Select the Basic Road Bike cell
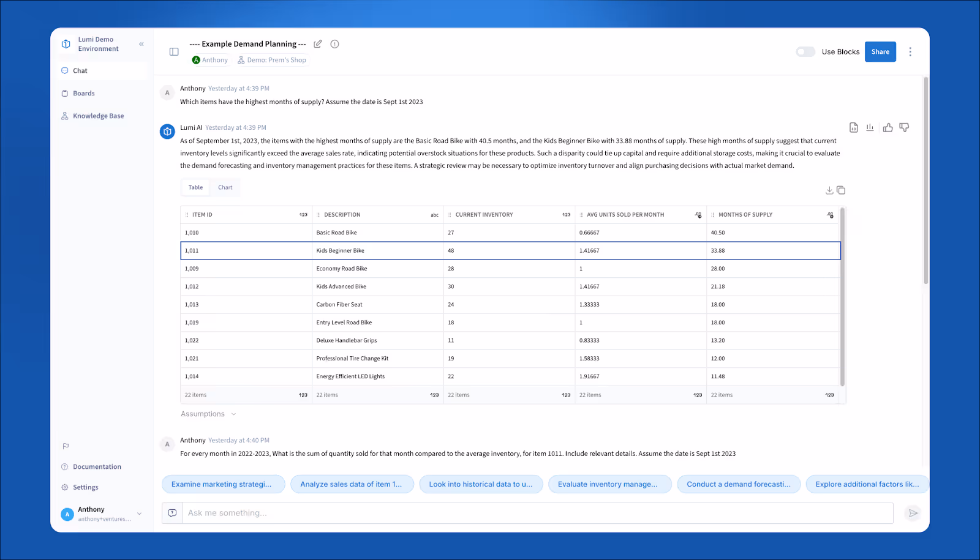Viewport: 980px width, 560px height. 377,233
